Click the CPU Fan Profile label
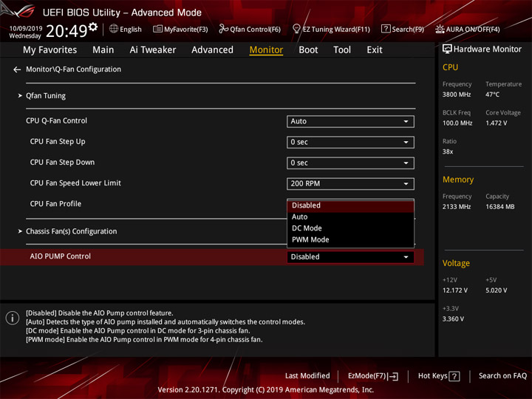The image size is (532, 399). click(x=55, y=204)
